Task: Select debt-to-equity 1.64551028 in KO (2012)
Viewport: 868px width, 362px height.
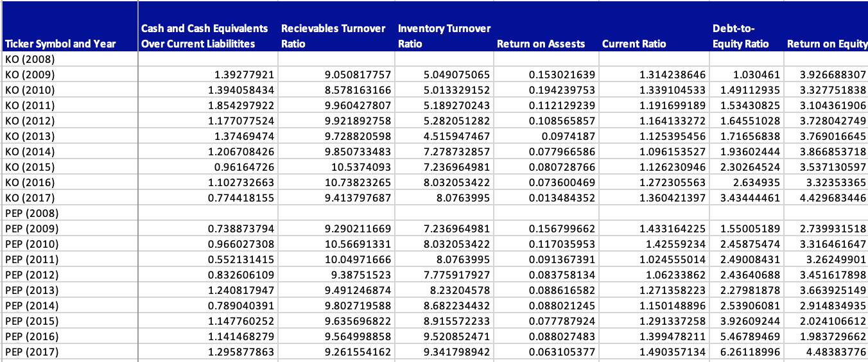Action: [746, 121]
